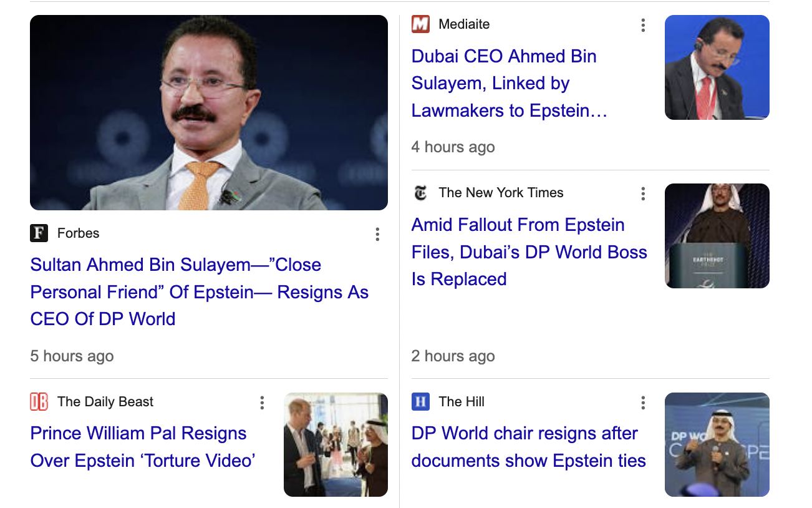
Task: Open the New York Times article's more options menu
Action: 643,193
